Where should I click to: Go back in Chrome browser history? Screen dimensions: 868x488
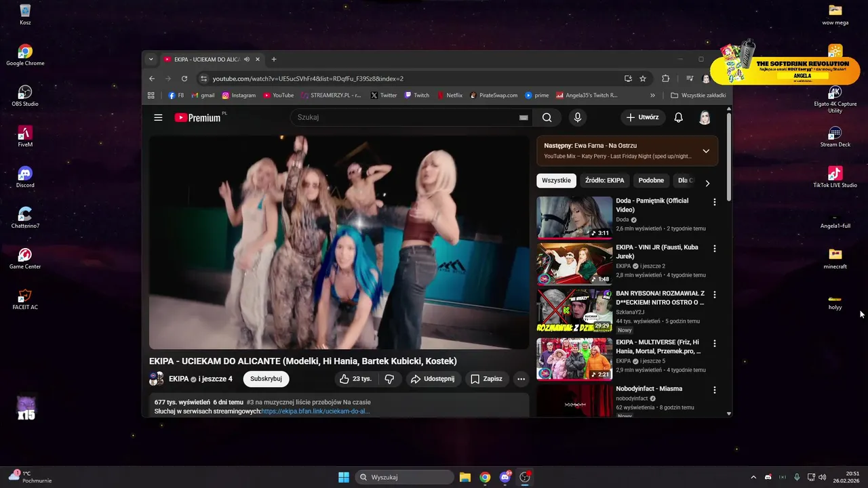pyautogui.click(x=152, y=79)
